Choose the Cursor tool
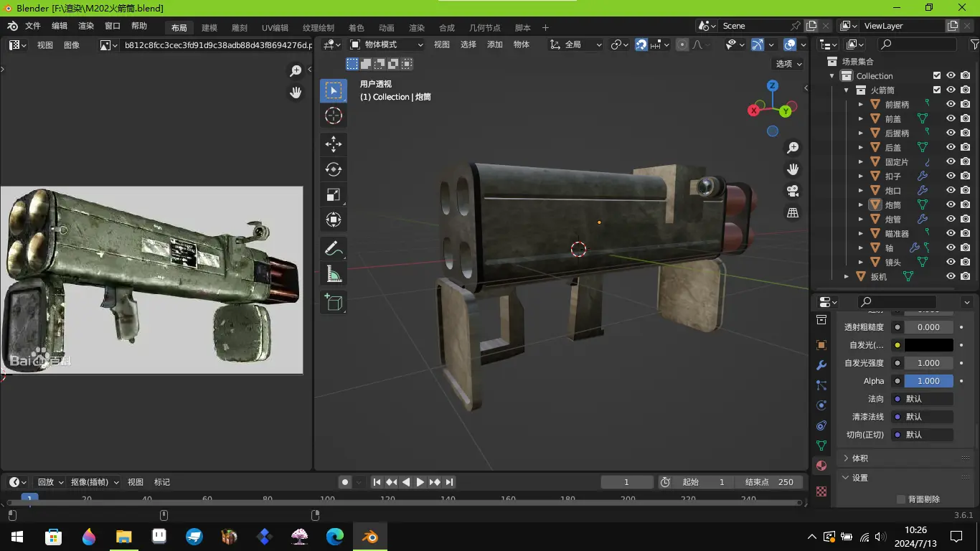 (334, 116)
